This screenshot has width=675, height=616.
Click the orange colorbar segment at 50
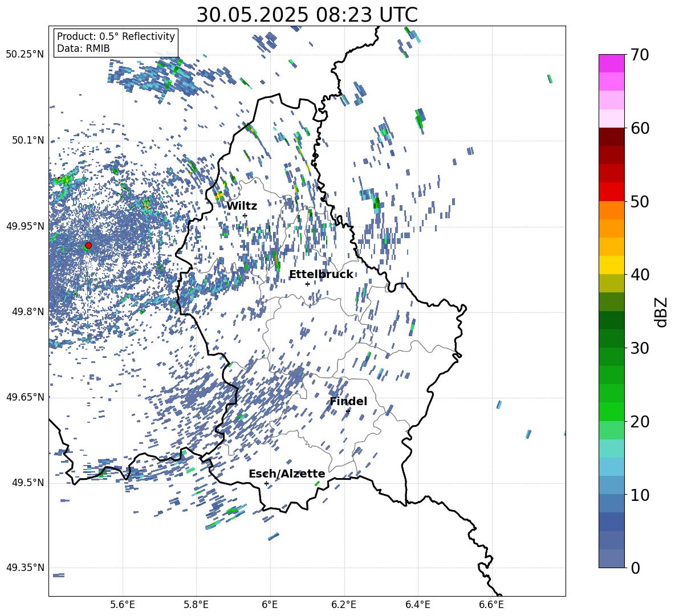point(612,210)
